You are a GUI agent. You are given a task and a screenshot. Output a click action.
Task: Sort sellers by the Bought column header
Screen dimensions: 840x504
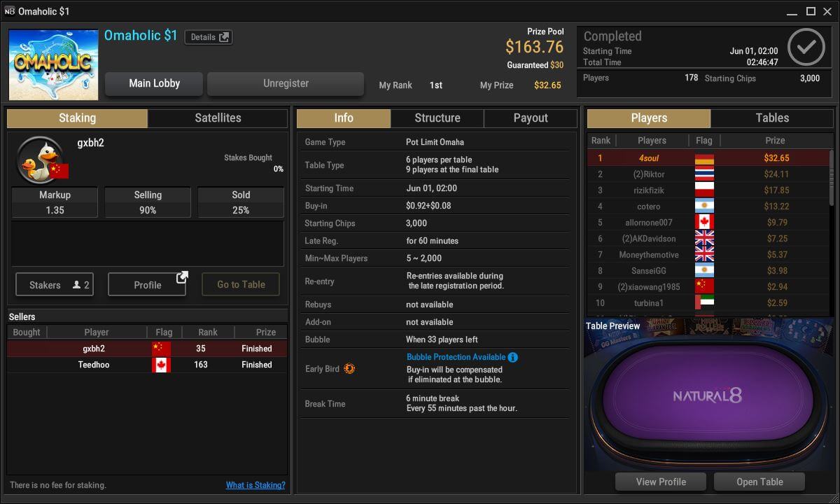[27, 332]
